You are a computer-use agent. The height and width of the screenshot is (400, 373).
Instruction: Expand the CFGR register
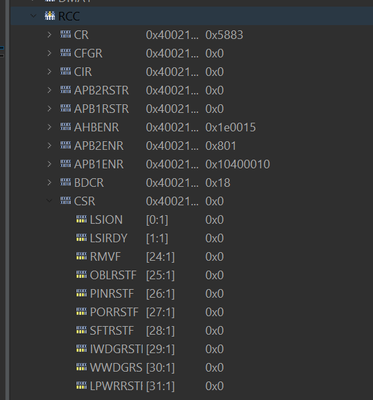pyautogui.click(x=49, y=53)
